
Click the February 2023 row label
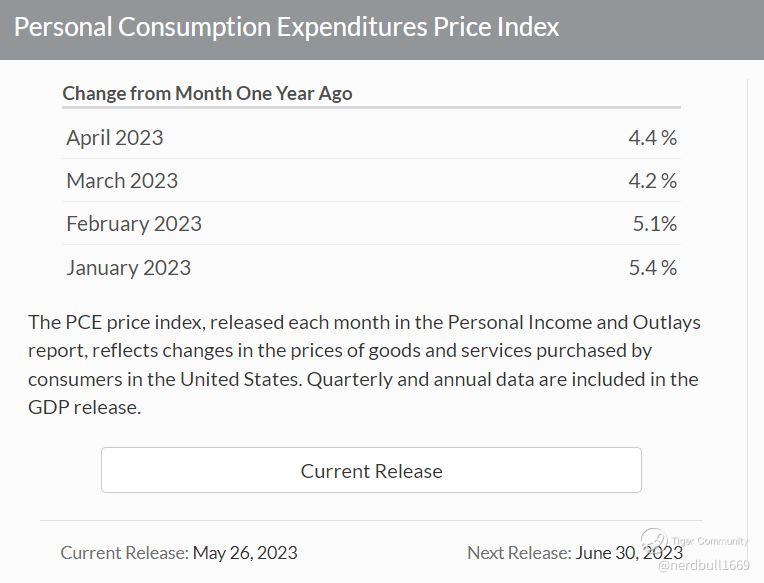134,223
